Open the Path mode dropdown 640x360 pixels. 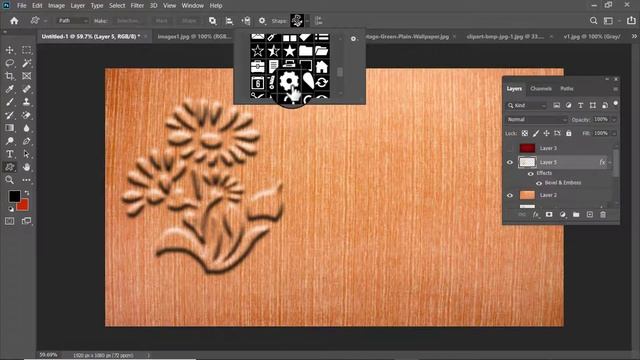(x=73, y=21)
